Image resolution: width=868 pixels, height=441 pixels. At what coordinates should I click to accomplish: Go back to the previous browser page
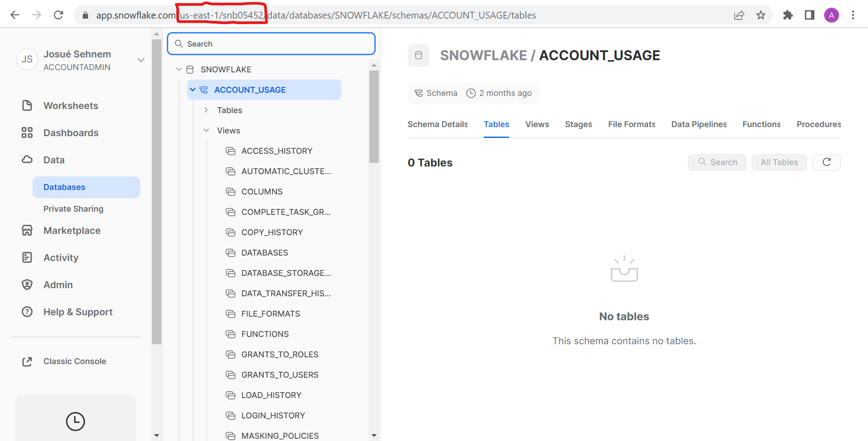(x=15, y=15)
